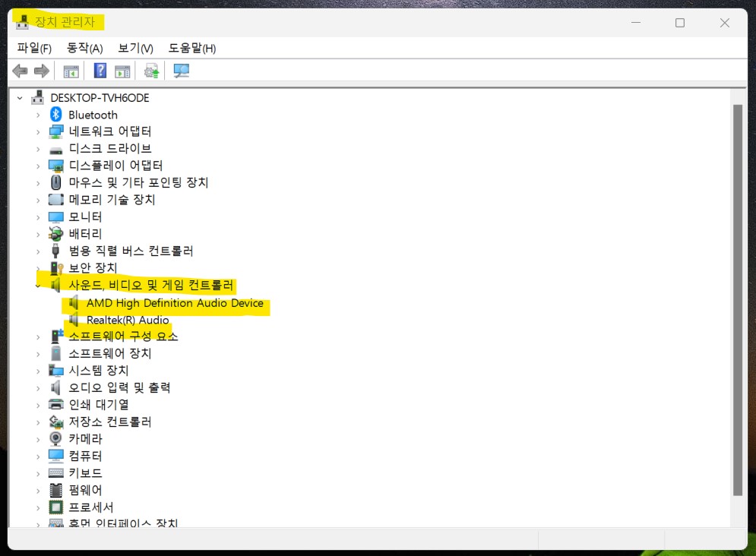Scan for hardware changes using toolbar icon
This screenshot has width=756, height=556.
[x=180, y=71]
